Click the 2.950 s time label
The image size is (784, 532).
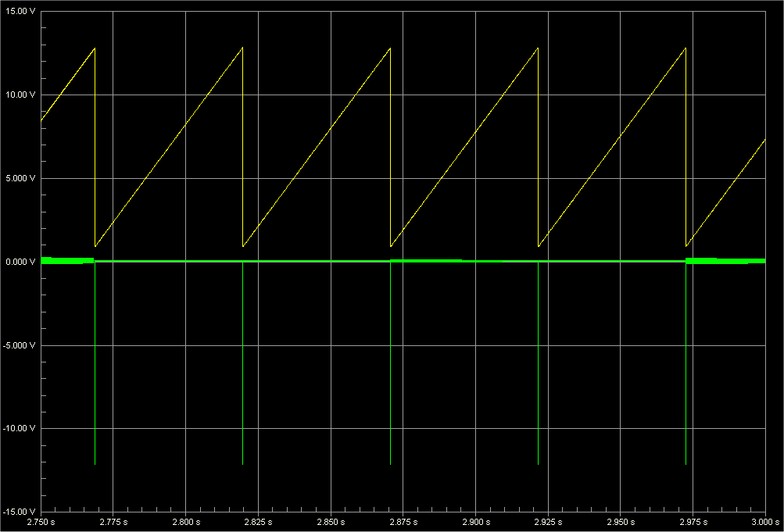click(621, 522)
